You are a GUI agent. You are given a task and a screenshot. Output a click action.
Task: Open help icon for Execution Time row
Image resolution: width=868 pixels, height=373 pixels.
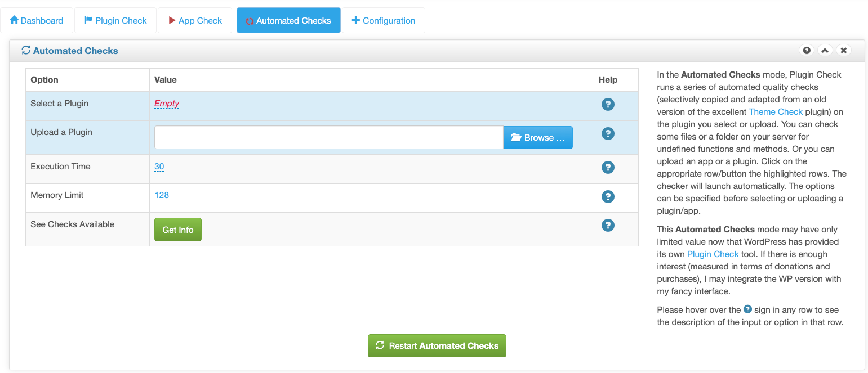tap(608, 167)
